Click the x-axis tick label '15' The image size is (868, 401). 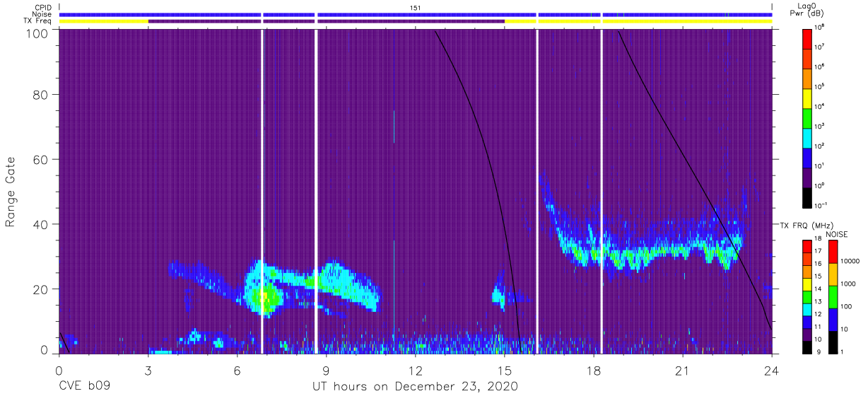point(504,371)
